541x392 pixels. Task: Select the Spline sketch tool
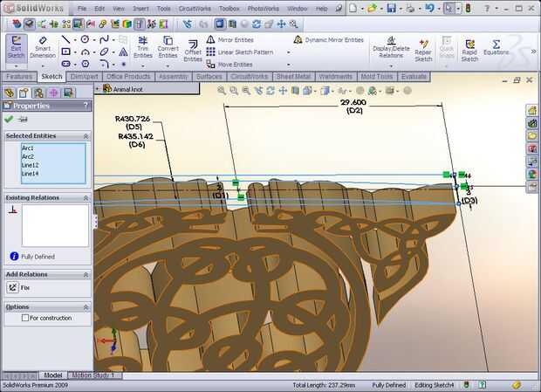pos(104,39)
